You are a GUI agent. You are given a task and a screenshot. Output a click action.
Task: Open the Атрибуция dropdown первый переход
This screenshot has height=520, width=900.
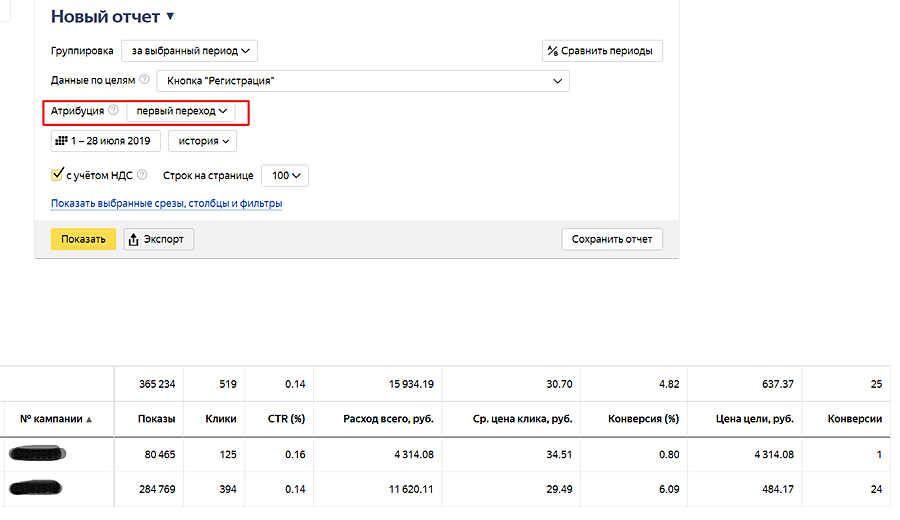[x=182, y=111]
